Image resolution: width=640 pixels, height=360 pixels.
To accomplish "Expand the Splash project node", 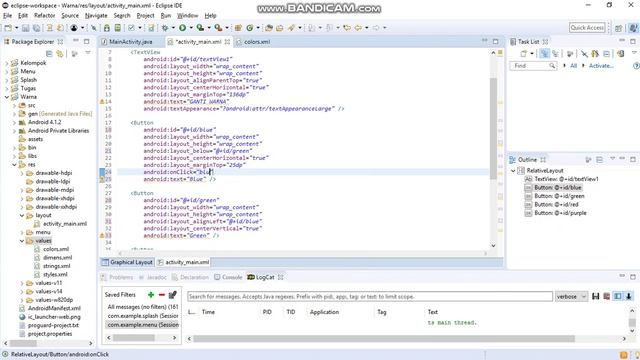I will pos(7,80).
